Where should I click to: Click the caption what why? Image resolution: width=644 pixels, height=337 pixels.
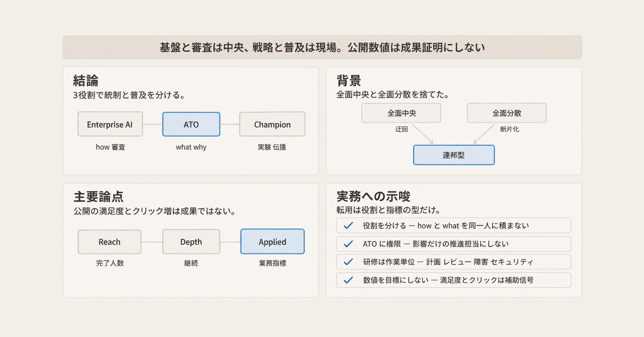(x=191, y=147)
